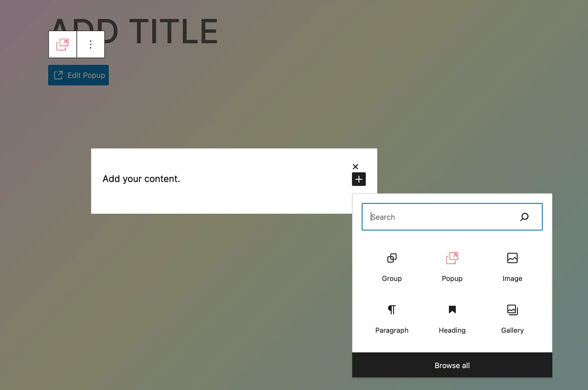Viewport: 588px width, 390px height.
Task: Click the search magnifier icon in picker
Action: [524, 217]
